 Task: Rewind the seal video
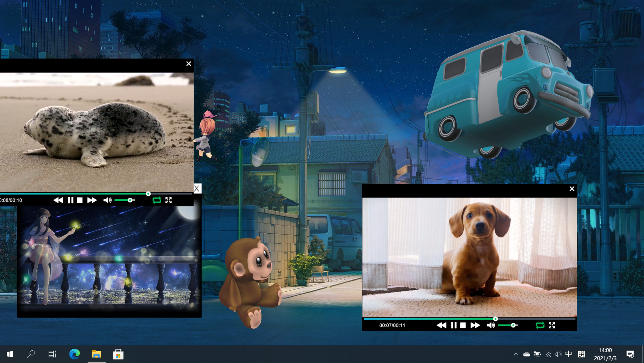(59, 200)
